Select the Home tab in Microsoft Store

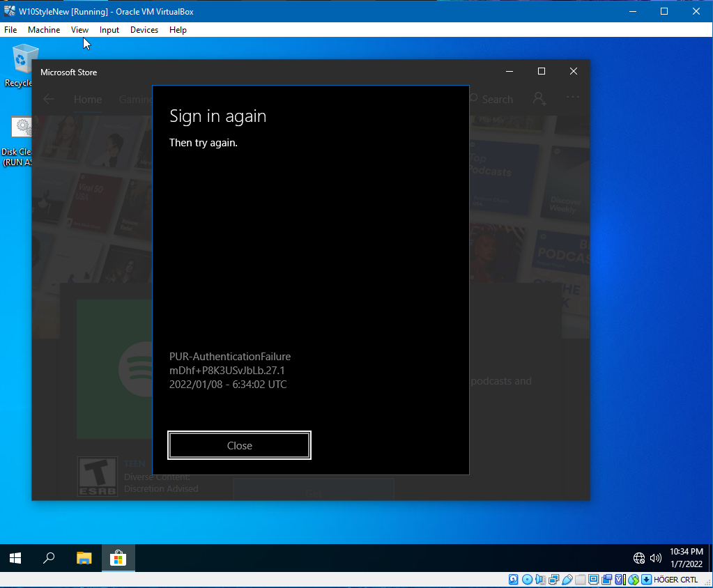pyautogui.click(x=88, y=99)
